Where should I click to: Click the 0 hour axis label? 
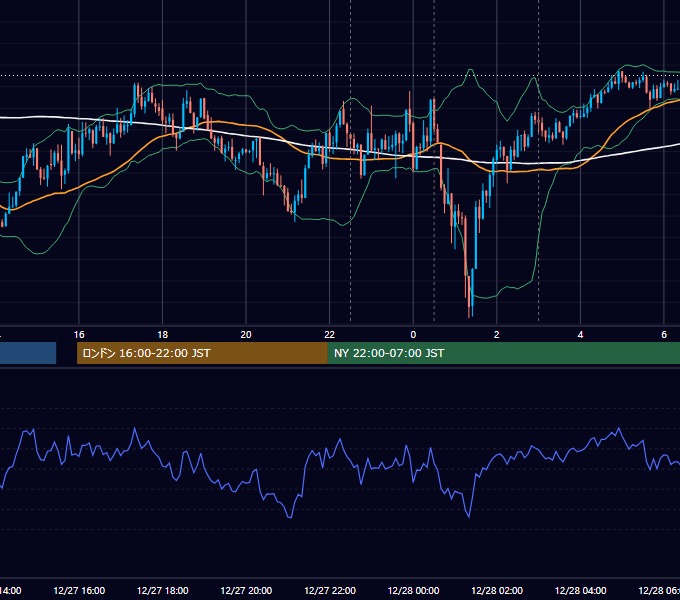point(413,335)
